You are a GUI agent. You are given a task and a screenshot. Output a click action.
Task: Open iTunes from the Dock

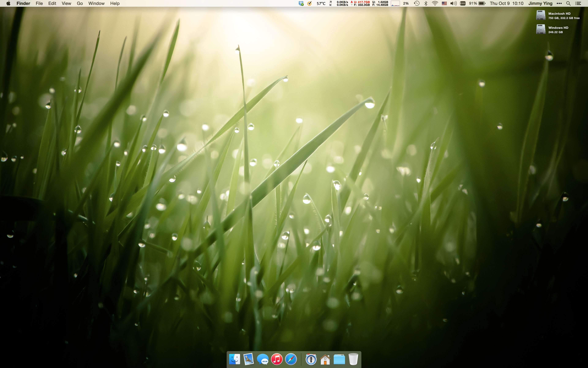click(277, 359)
